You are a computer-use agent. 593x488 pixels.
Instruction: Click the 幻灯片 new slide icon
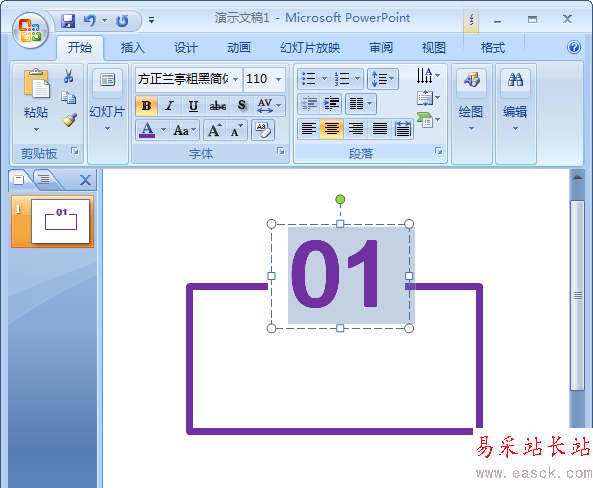pos(107,81)
